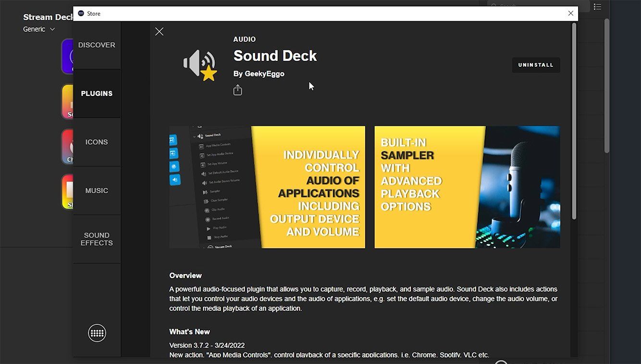Click the Store page vertical scrollbar

(x=574, y=121)
